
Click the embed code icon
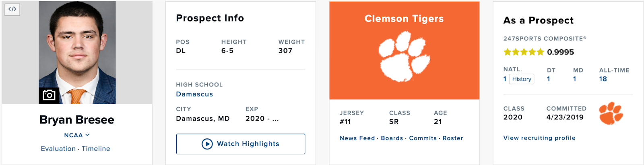(x=12, y=9)
